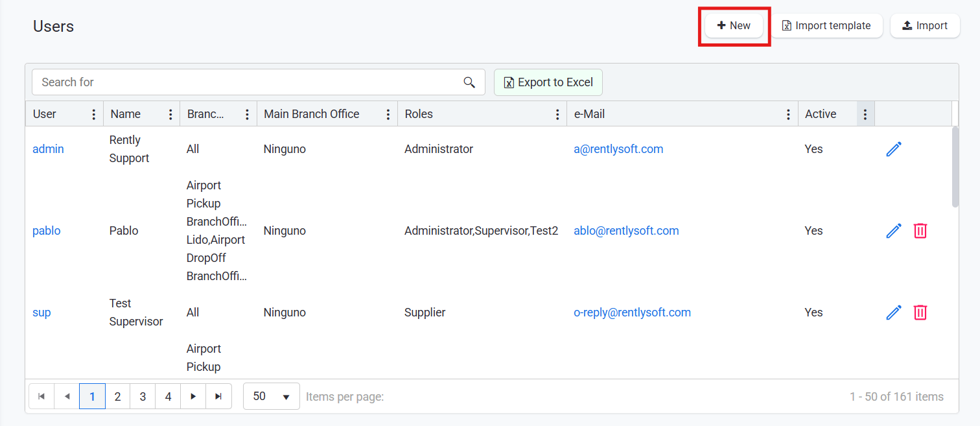Download the Import template

tap(826, 26)
